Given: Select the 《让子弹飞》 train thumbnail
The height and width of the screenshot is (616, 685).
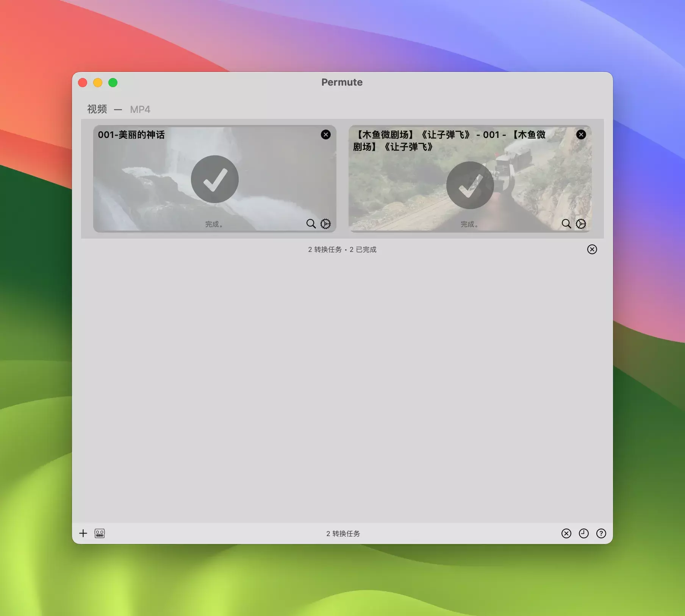Looking at the screenshot, I should tap(470, 178).
